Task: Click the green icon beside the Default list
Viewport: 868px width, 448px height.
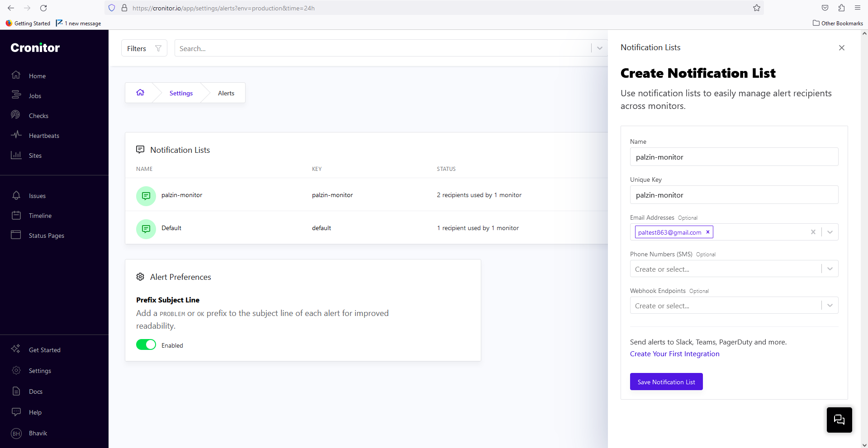Action: (x=146, y=229)
